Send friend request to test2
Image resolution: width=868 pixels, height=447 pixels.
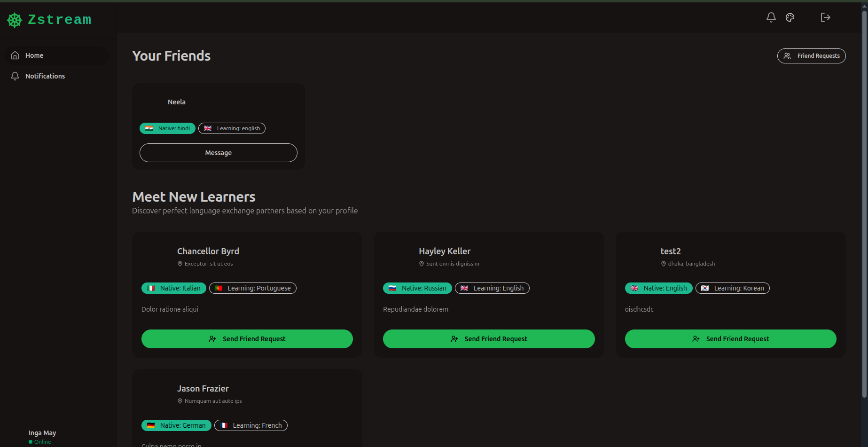click(x=730, y=339)
